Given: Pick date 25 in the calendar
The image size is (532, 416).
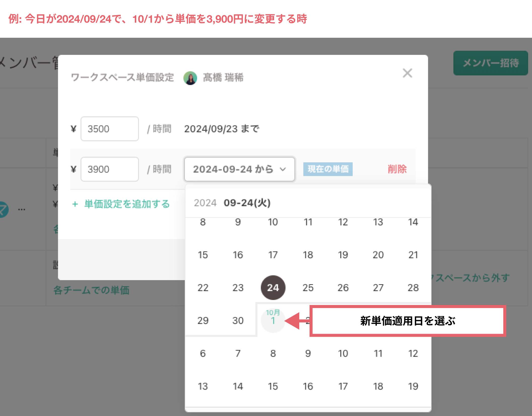Looking at the screenshot, I should [308, 288].
